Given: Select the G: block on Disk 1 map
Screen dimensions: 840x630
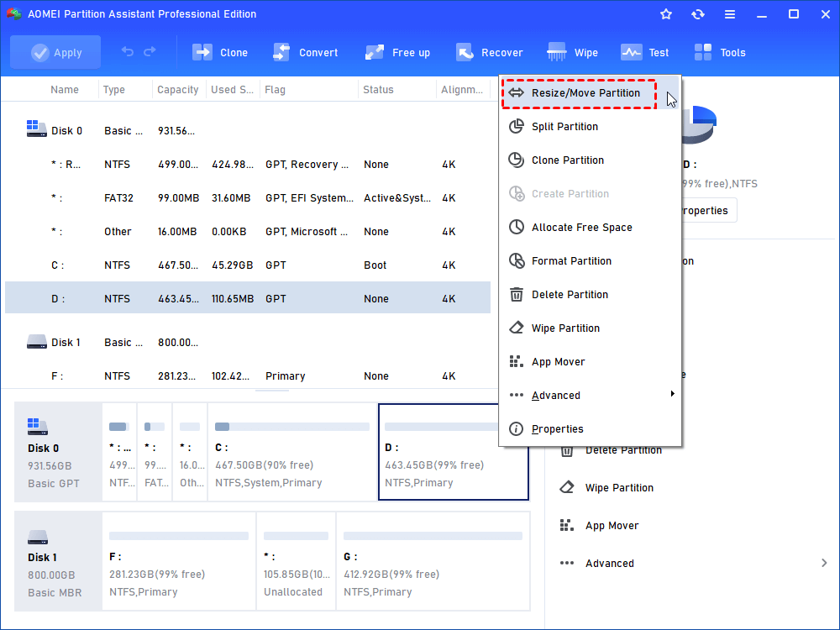Looking at the screenshot, I should [433, 562].
